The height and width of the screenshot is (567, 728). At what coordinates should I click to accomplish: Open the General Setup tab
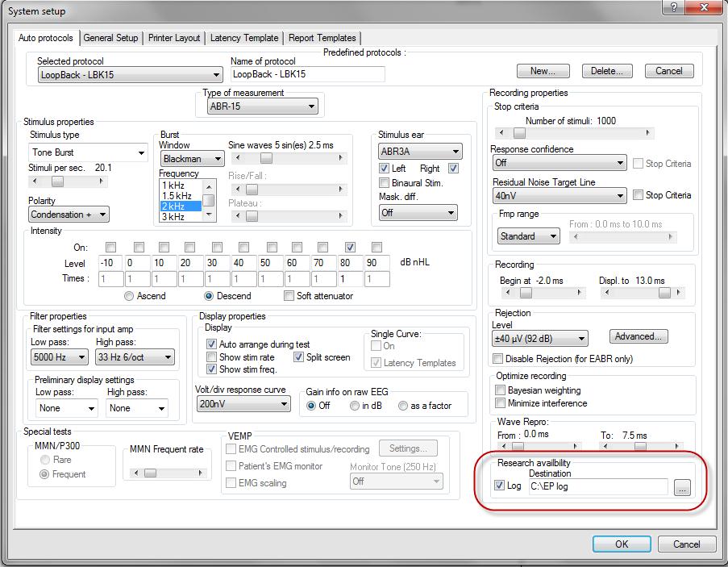[110, 38]
